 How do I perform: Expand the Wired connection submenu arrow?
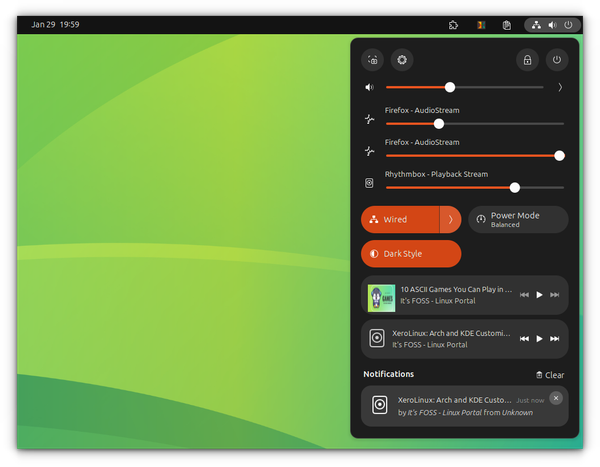450,219
